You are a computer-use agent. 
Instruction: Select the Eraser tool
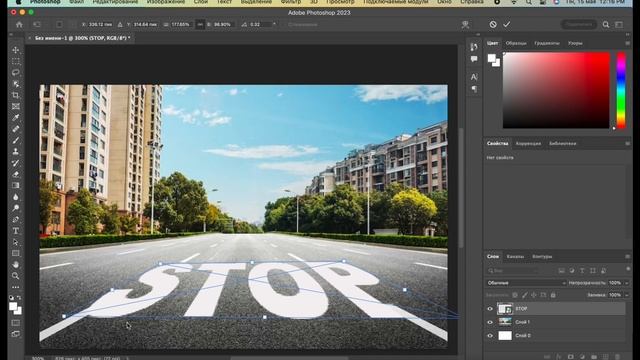tap(16, 174)
